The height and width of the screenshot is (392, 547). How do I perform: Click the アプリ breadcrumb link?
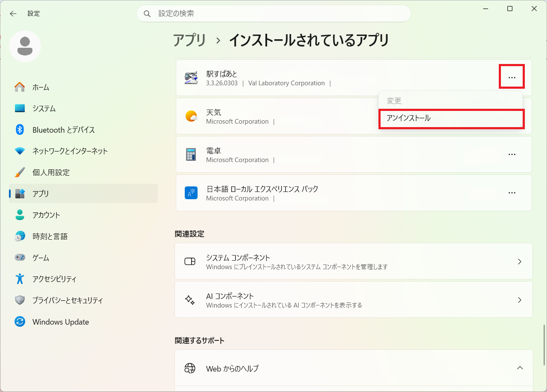pos(190,40)
